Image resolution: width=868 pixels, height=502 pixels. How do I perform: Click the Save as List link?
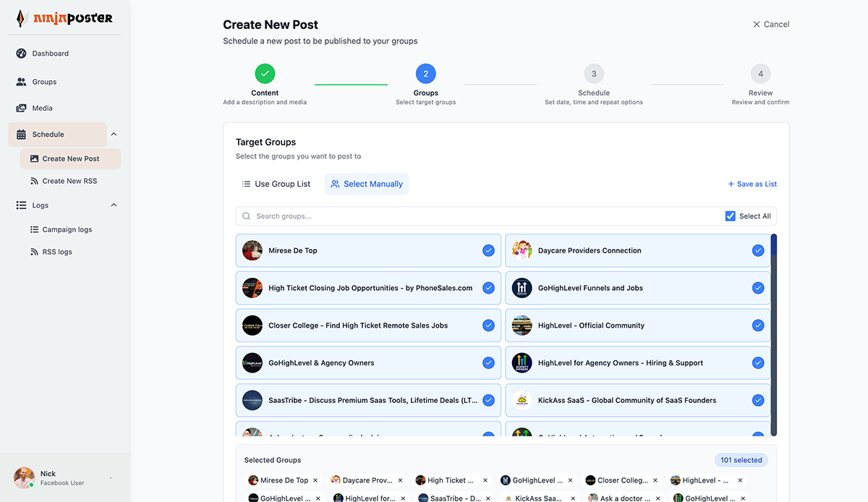[x=752, y=184]
